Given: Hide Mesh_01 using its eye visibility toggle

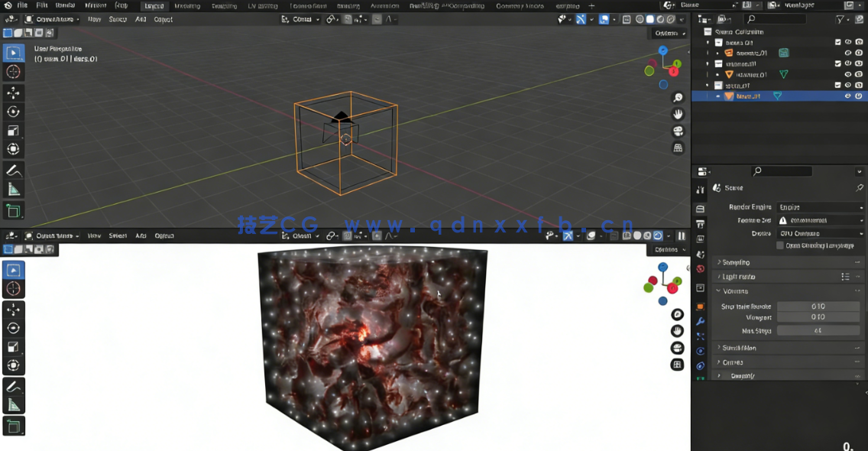Looking at the screenshot, I should point(847,96).
